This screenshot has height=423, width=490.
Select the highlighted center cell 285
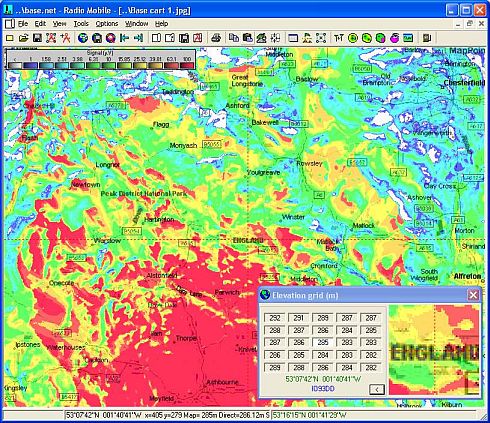click(323, 343)
